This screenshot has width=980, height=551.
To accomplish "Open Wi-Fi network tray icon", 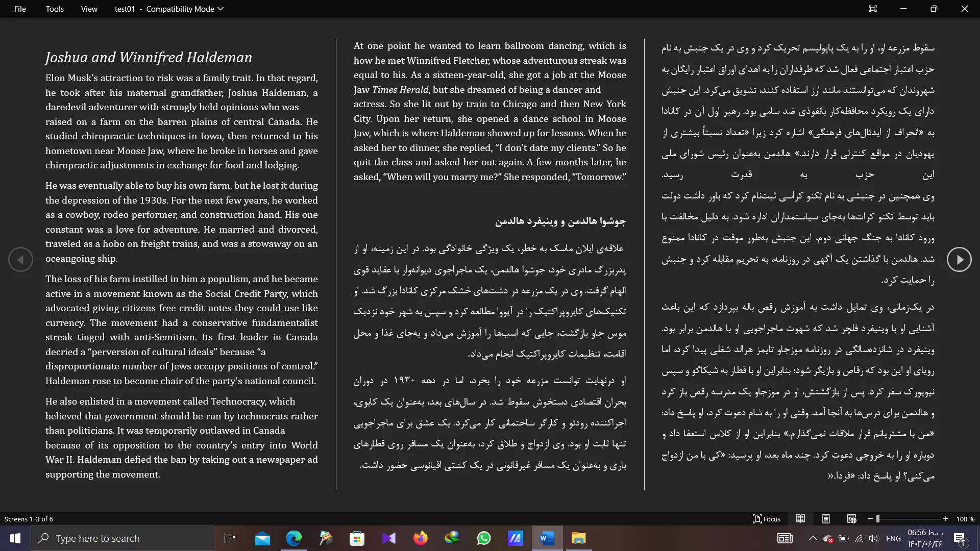I will pyautogui.click(x=860, y=538).
